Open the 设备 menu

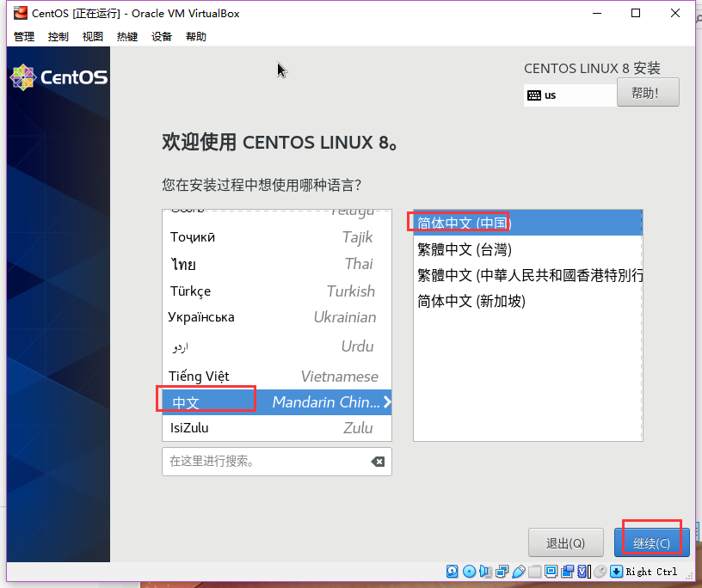pos(162,37)
